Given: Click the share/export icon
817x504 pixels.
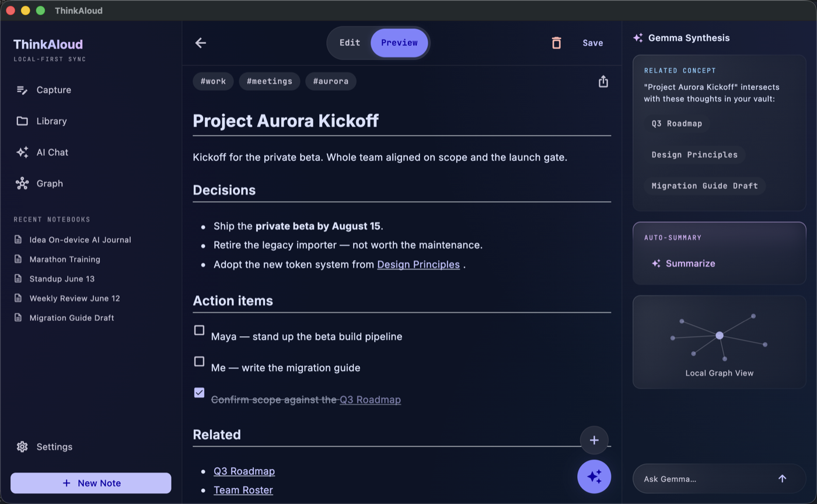Looking at the screenshot, I should coord(603,81).
